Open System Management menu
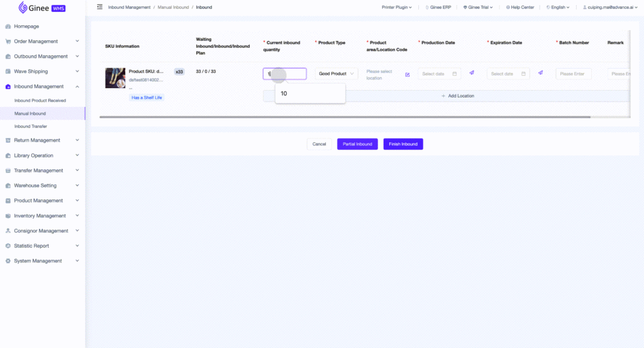 [38, 261]
